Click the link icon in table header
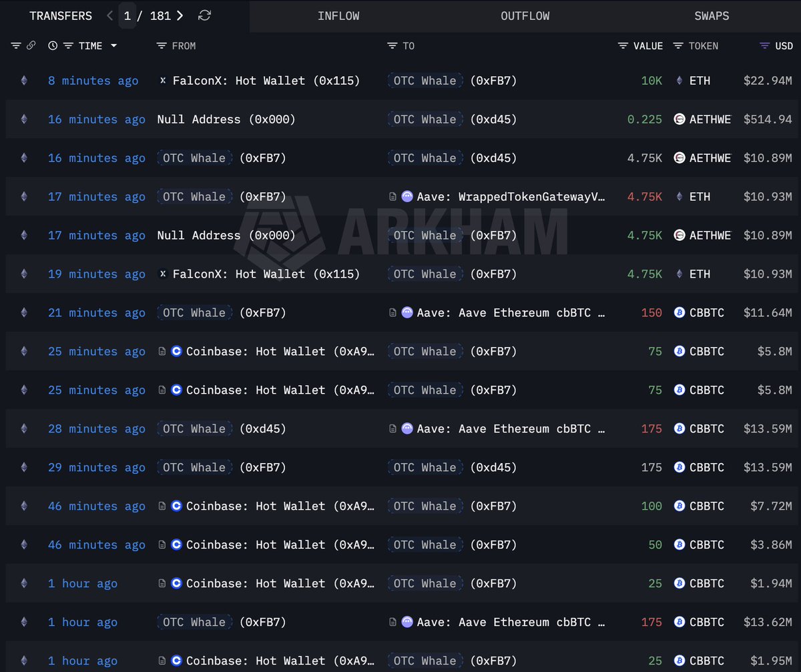 pyautogui.click(x=31, y=45)
